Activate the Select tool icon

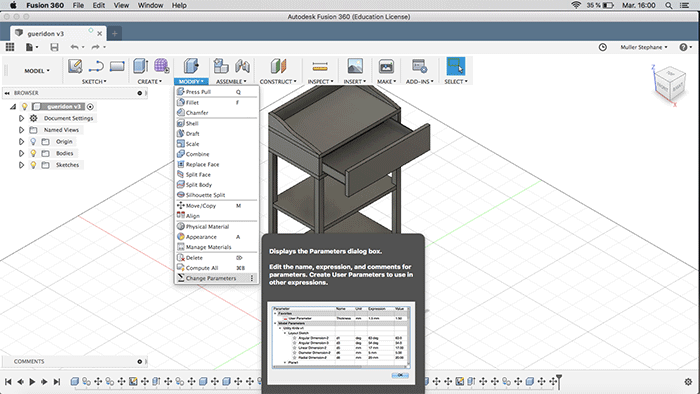(x=456, y=66)
